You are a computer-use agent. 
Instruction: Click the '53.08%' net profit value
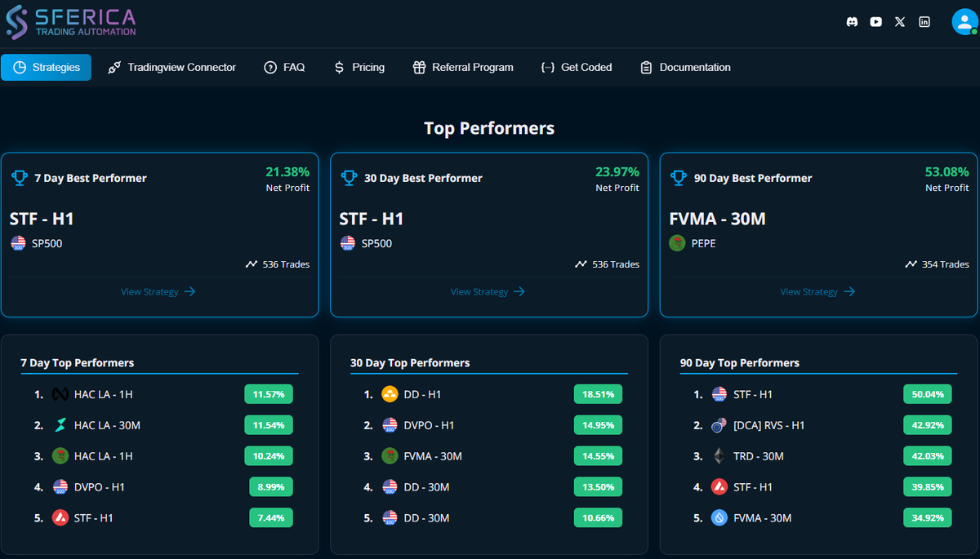pyautogui.click(x=947, y=171)
